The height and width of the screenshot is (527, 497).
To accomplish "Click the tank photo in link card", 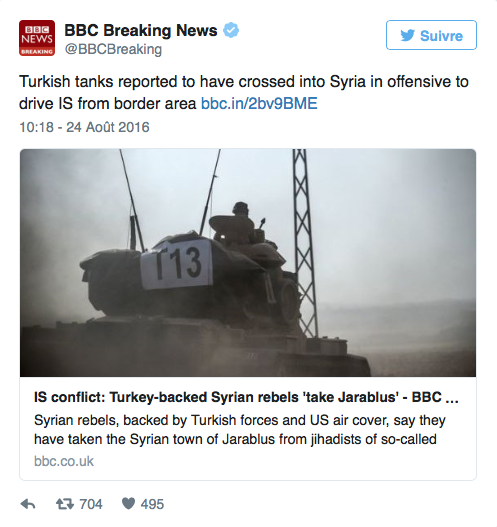I will coord(248,262).
